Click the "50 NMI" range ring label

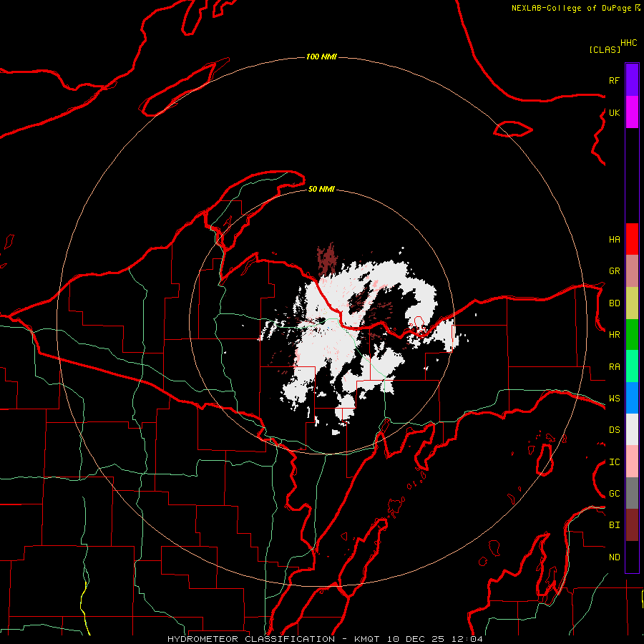[321, 189]
